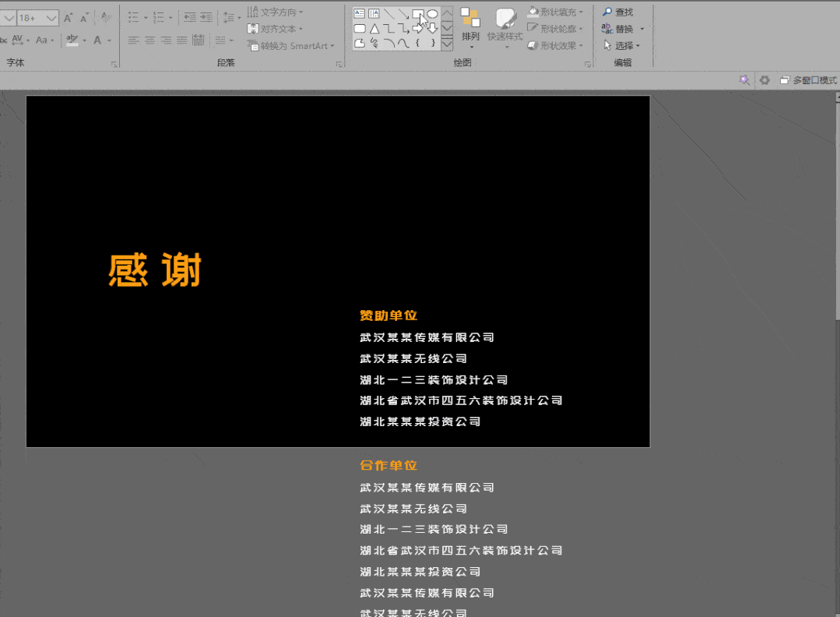Increase font size with larger A
This screenshot has width=840, height=617.
(68, 18)
